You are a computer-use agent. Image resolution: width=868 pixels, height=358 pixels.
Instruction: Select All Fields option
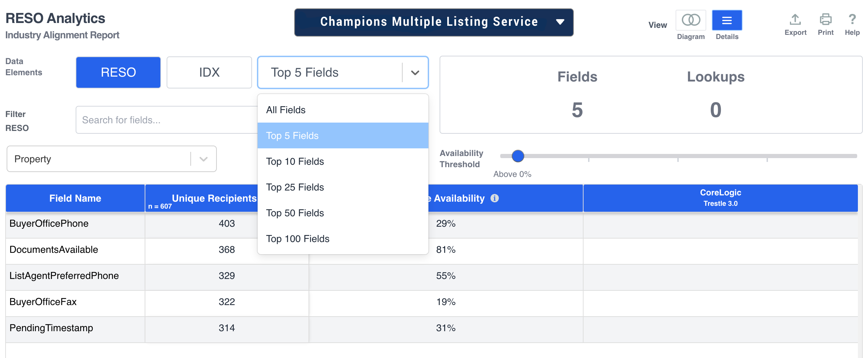pyautogui.click(x=285, y=110)
